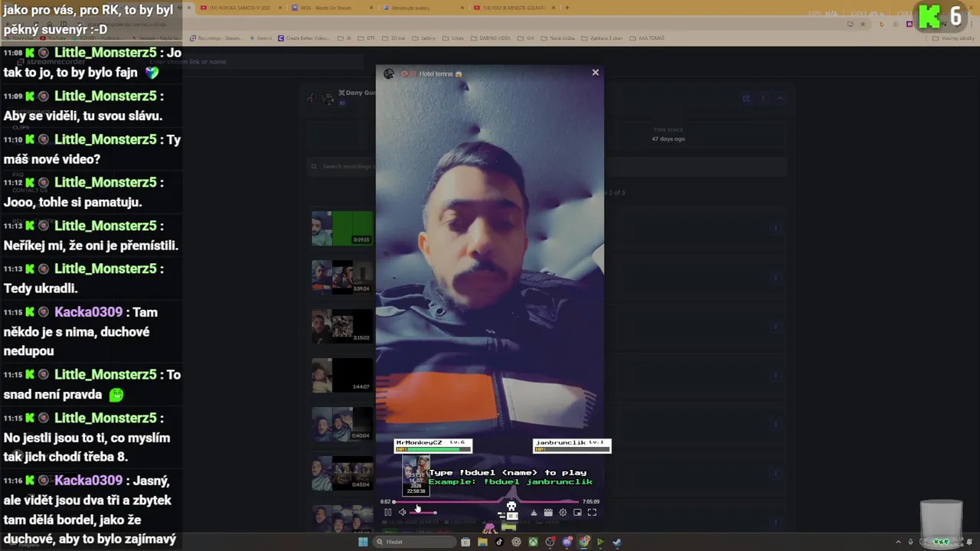Mute the player's speaker icon

coord(402,513)
